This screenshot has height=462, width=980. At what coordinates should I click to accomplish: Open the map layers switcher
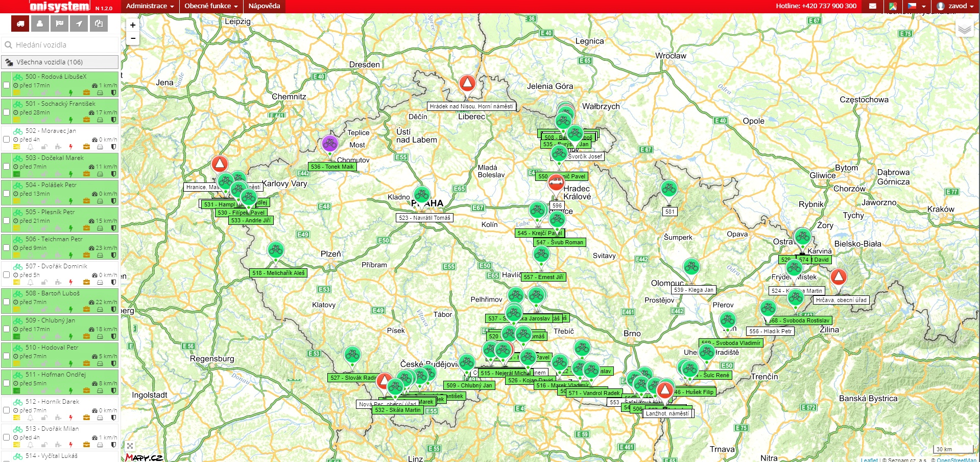pyautogui.click(x=964, y=29)
